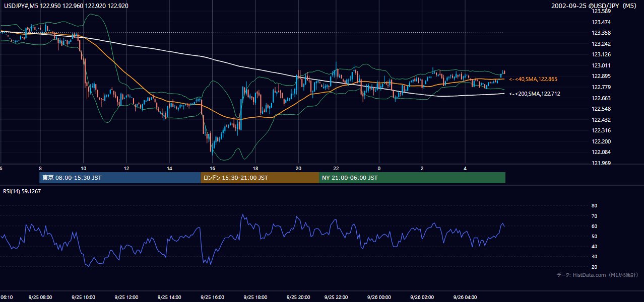Viewport: 644px width, 302px height.
Task: Click the RSI scale value 50
Action: click(594, 236)
